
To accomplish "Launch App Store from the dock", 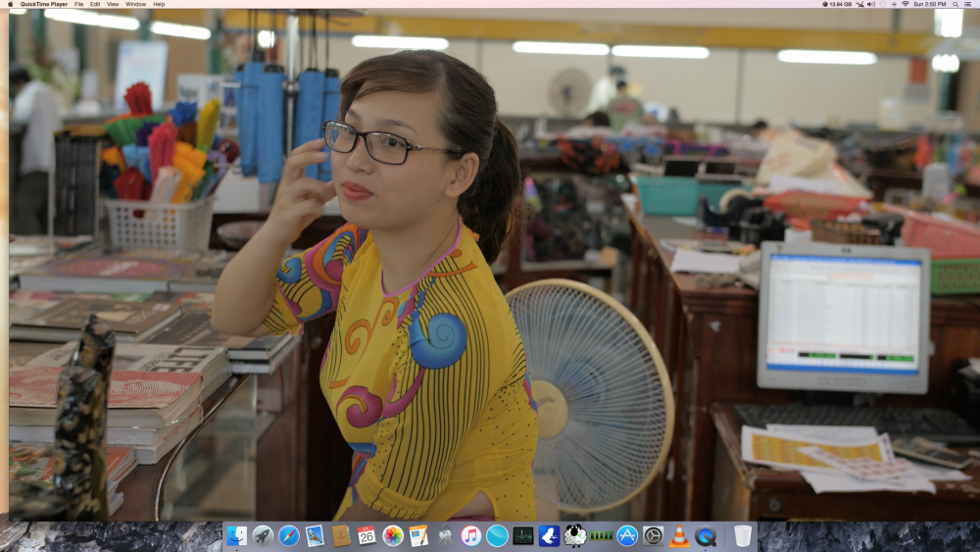I will coord(627,535).
